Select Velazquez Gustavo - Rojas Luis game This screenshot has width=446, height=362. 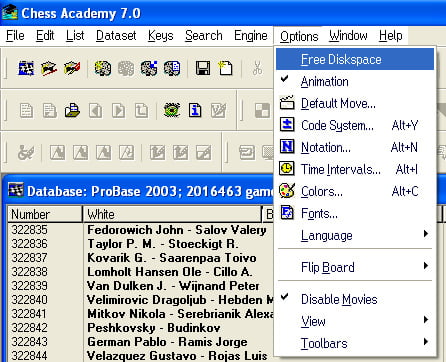(x=177, y=355)
